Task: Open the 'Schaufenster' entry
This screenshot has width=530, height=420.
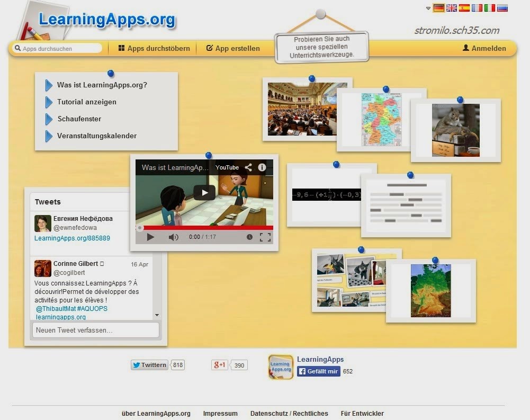Action: 79,119
